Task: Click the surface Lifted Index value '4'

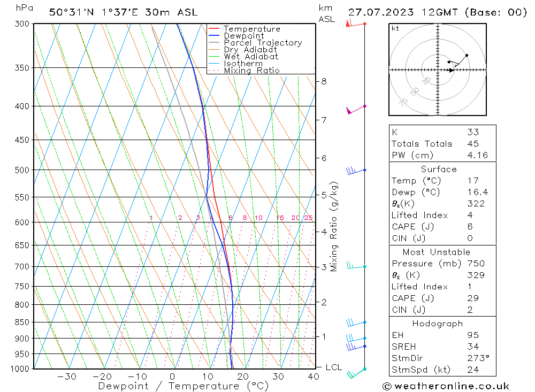Action: [x=470, y=216]
